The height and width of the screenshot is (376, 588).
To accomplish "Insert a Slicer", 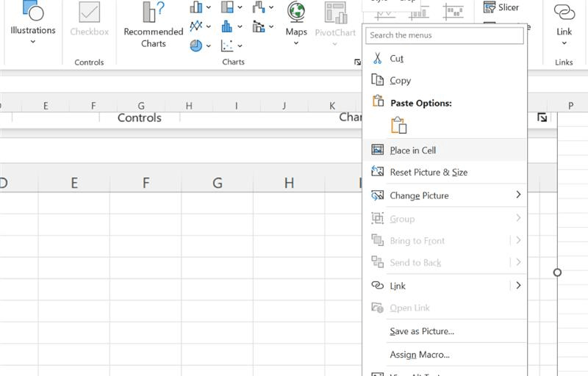I will (x=501, y=7).
